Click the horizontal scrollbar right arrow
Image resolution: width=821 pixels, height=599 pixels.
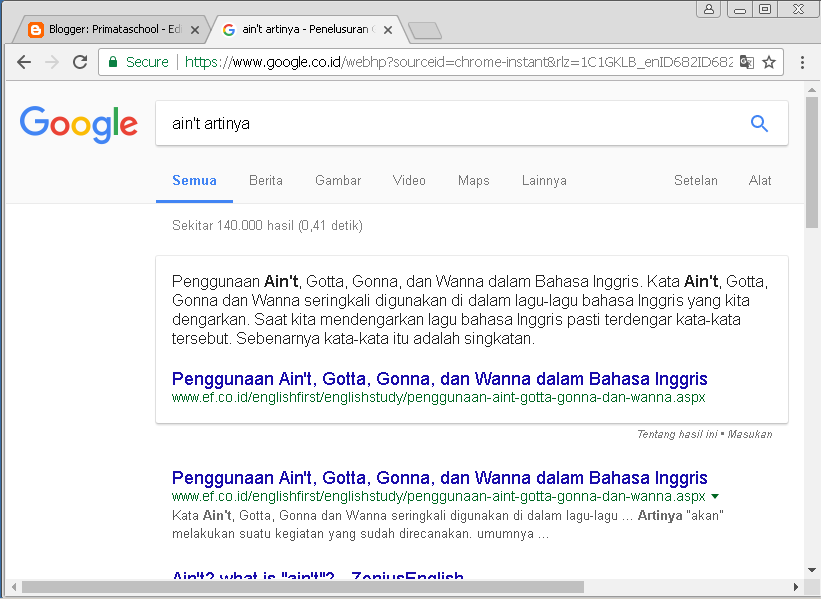click(x=796, y=587)
